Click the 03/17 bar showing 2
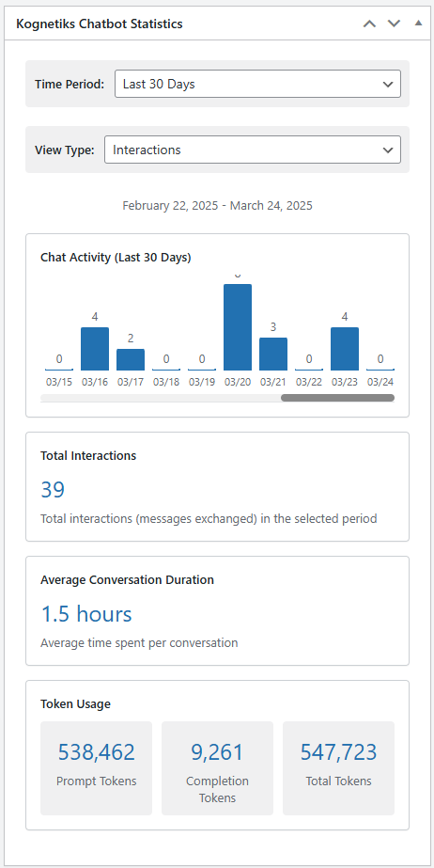Screen dimensions: 434x868 pyautogui.click(x=131, y=360)
